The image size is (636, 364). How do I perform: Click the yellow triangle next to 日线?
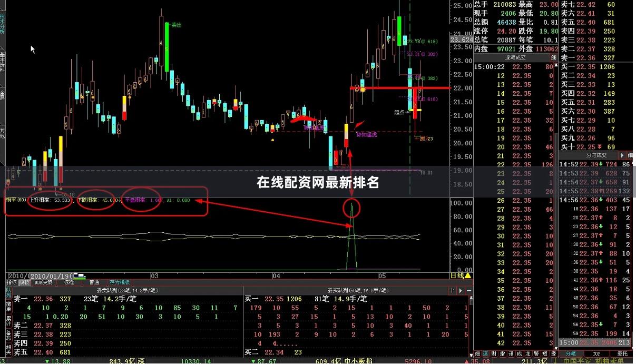coord(468,276)
